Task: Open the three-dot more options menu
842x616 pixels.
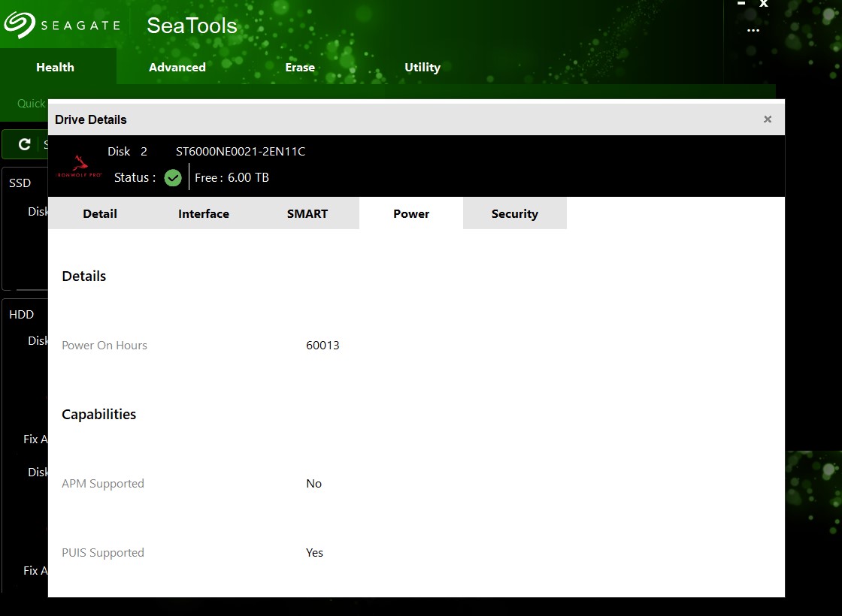Action: (753, 31)
